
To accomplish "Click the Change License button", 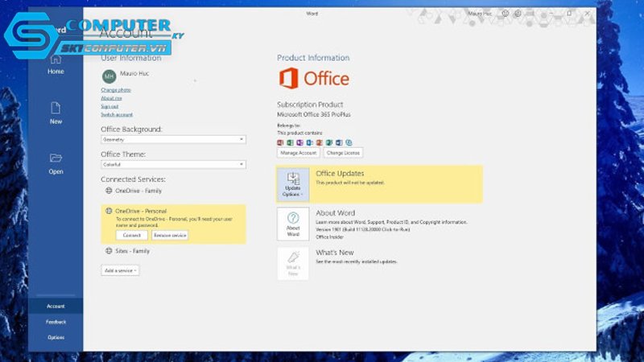I will pos(343,153).
